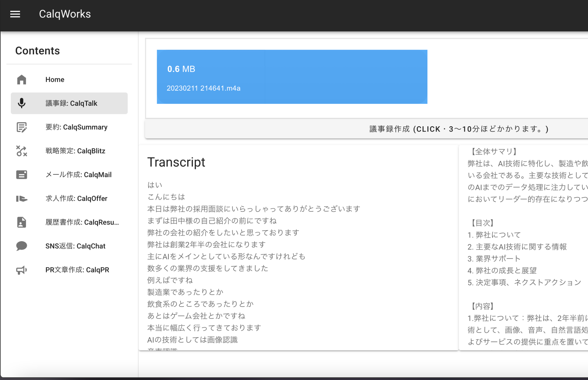Click the CalqChat speech bubble icon
Image resolution: width=588 pixels, height=380 pixels.
(22, 246)
